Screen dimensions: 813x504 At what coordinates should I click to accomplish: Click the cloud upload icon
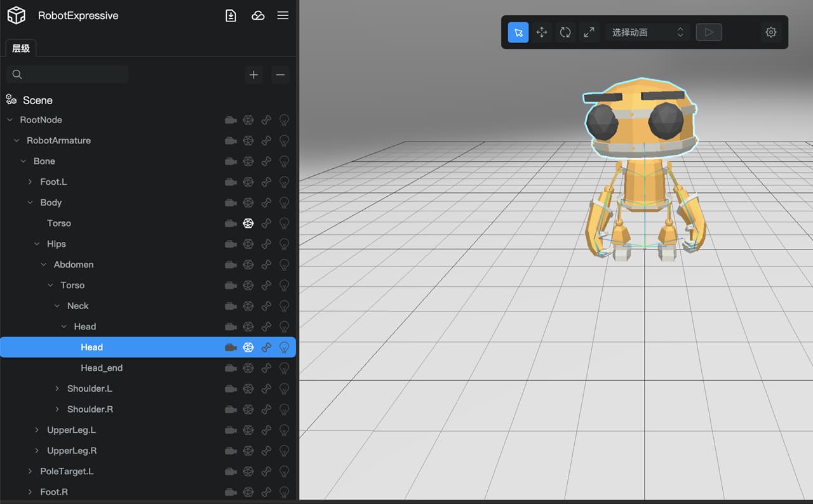click(258, 16)
